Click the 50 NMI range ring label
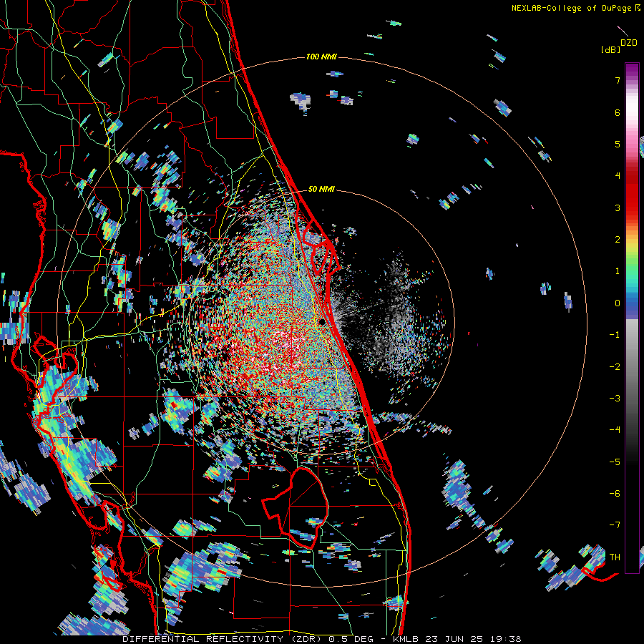 pos(321,189)
